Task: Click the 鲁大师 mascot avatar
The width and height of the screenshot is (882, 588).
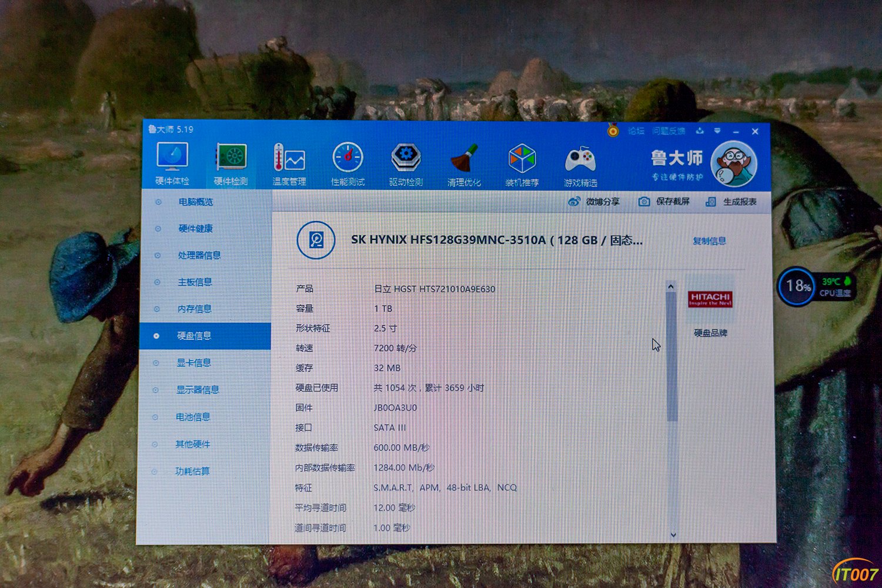Action: tap(733, 163)
